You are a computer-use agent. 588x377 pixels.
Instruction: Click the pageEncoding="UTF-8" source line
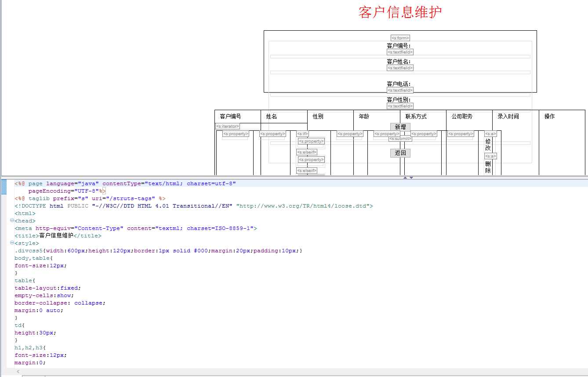67,191
